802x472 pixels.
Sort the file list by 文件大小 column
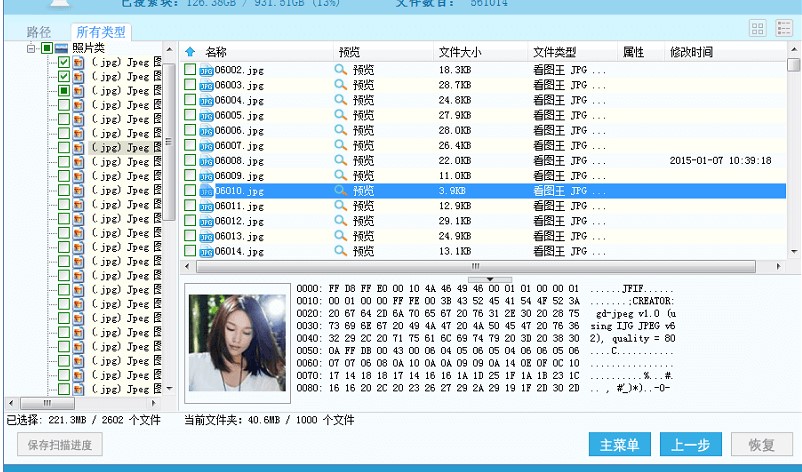(x=461, y=52)
